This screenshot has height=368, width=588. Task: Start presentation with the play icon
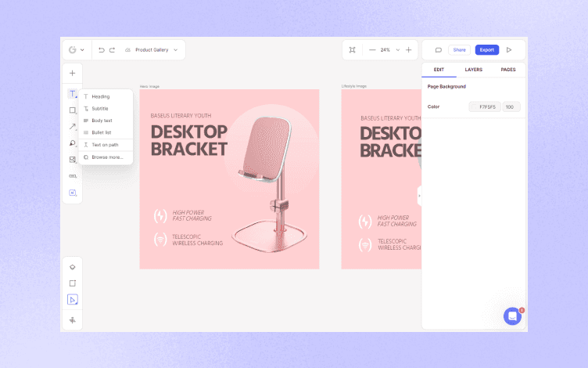(509, 50)
